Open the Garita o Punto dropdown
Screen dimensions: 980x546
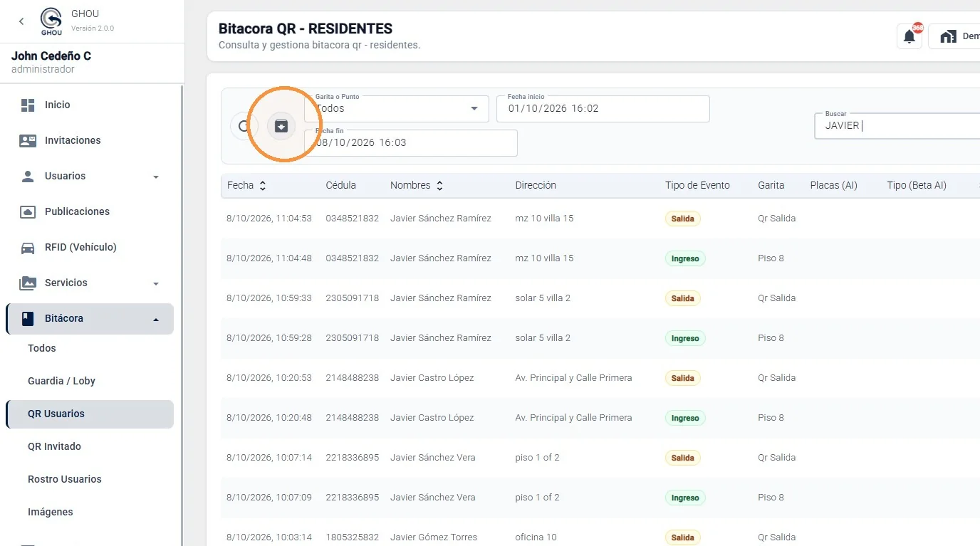(x=397, y=109)
